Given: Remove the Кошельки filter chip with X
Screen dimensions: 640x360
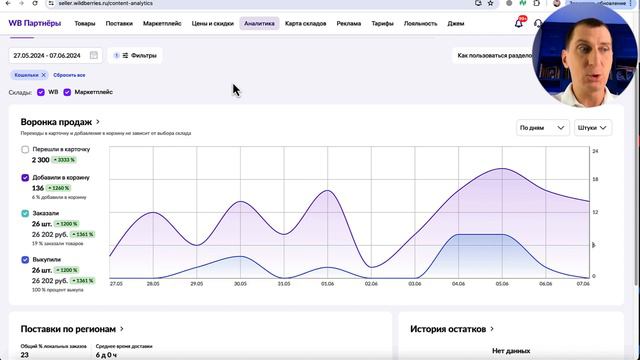Looking at the screenshot, I should 44,75.
